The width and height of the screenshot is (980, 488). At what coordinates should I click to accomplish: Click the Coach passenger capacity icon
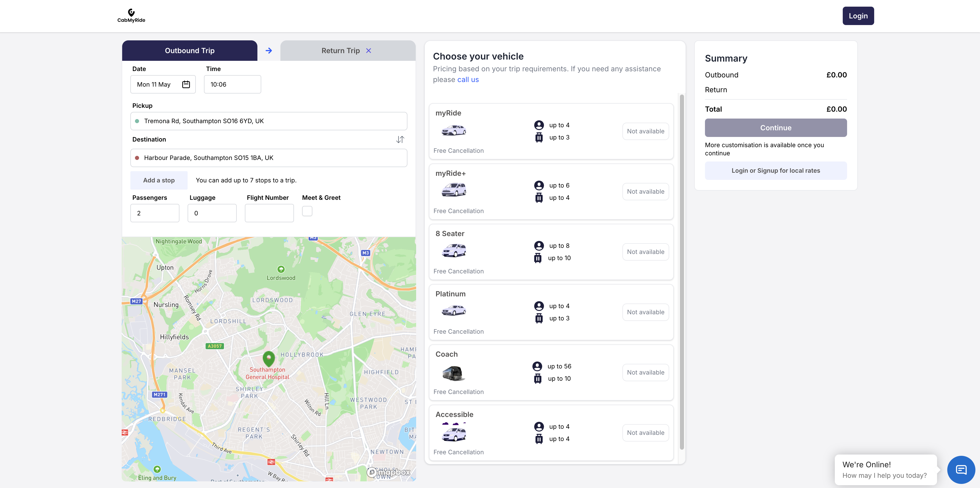pyautogui.click(x=537, y=366)
